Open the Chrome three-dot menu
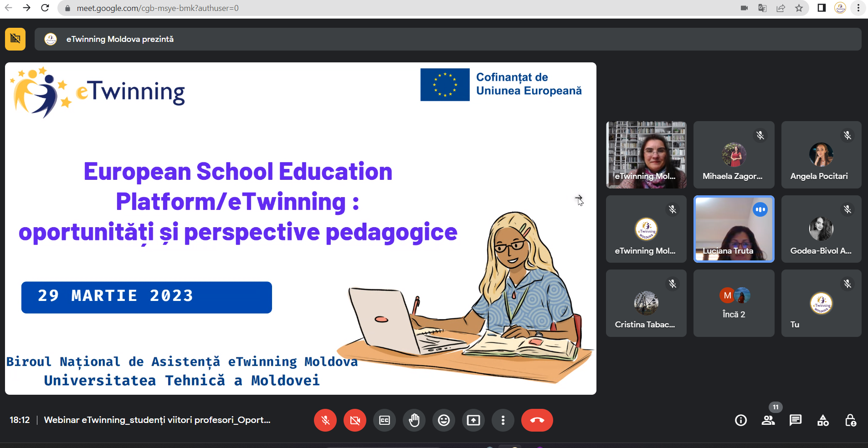Viewport: 868px width, 448px height. click(858, 8)
